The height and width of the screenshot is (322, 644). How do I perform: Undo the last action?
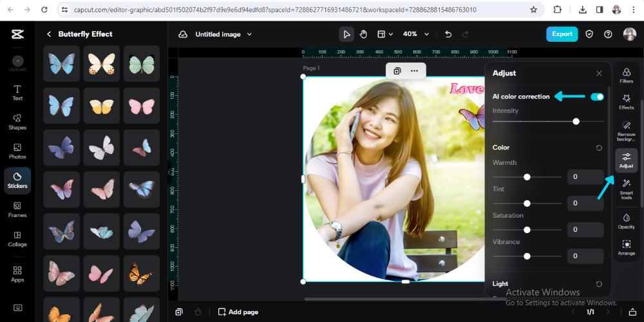point(448,35)
